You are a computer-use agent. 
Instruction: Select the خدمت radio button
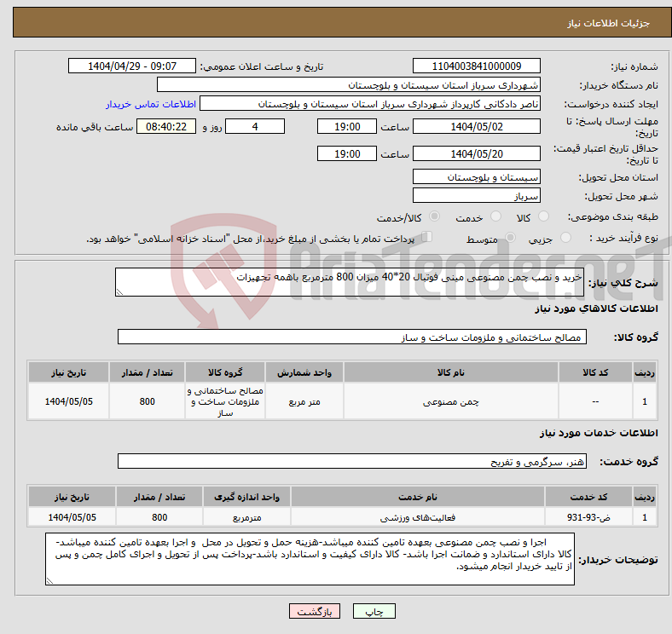[x=495, y=216]
